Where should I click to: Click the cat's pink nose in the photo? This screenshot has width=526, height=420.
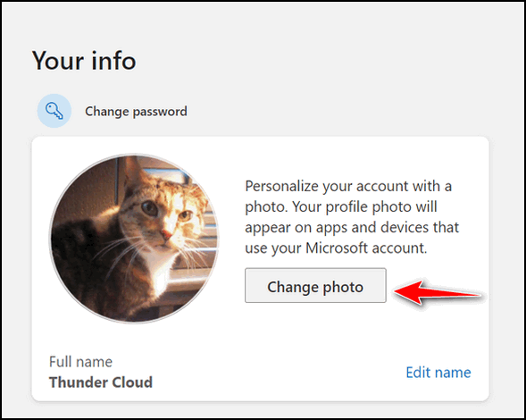coord(167,234)
